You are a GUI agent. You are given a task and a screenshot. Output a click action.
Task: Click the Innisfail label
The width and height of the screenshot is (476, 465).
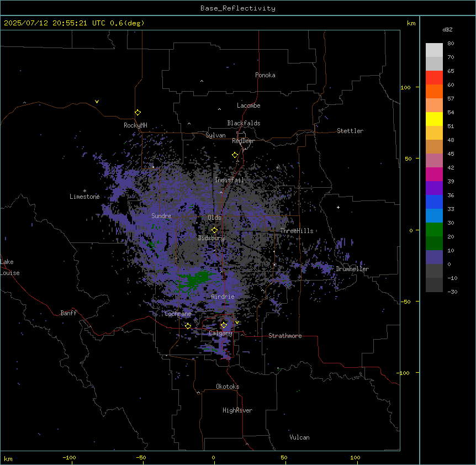229,180
